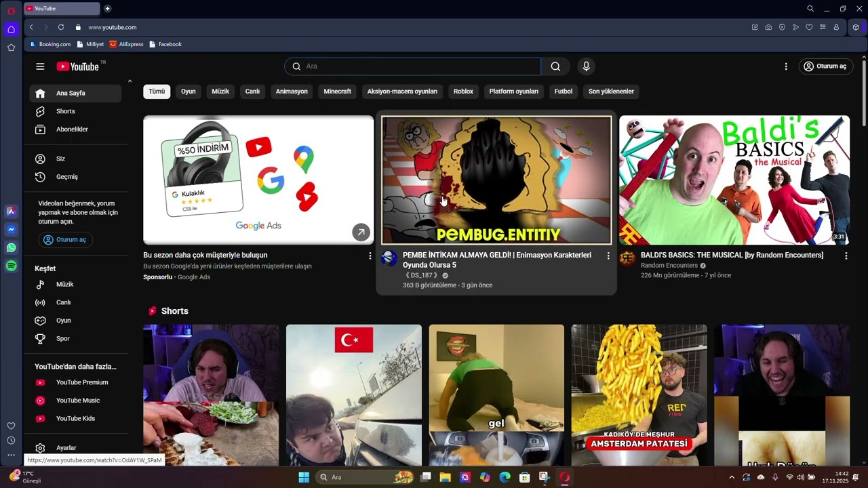Play the PEMBUG.ENTITIY video thumbnail
Viewport: 868px width, 488px height.
tap(496, 180)
